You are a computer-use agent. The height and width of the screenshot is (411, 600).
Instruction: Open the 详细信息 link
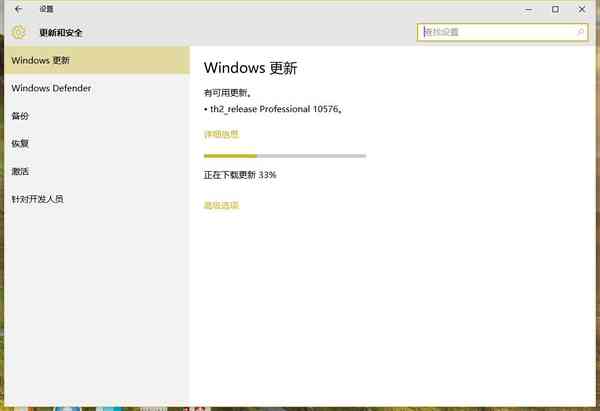click(x=221, y=134)
